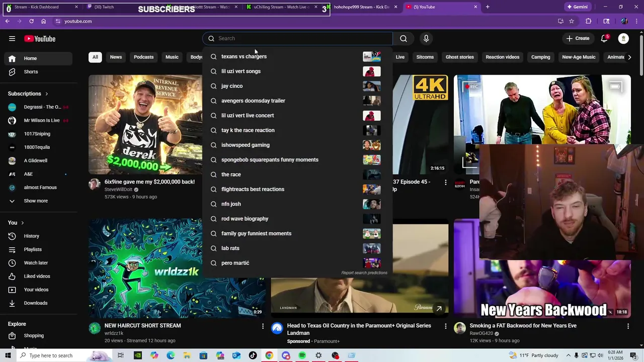The width and height of the screenshot is (644, 362).
Task: Choose suggestion "spongebob squarepants funny moments"
Action: (297, 160)
